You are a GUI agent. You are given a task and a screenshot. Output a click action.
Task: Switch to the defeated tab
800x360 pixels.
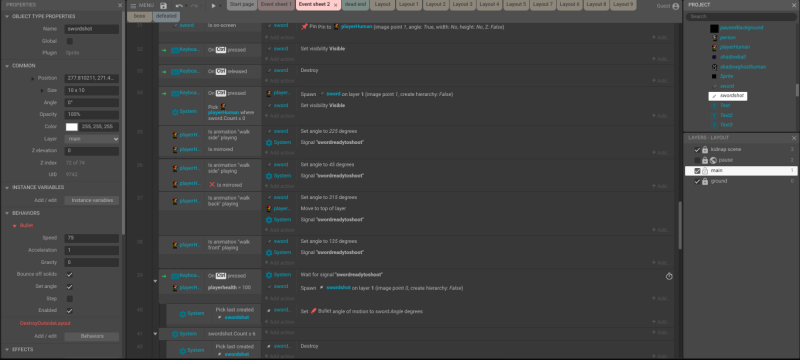166,16
